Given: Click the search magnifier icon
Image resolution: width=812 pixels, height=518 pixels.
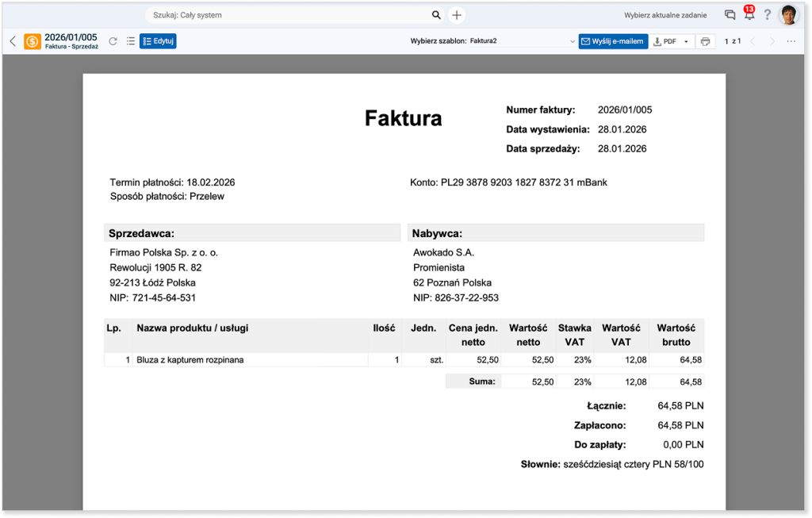Looking at the screenshot, I should [x=436, y=15].
